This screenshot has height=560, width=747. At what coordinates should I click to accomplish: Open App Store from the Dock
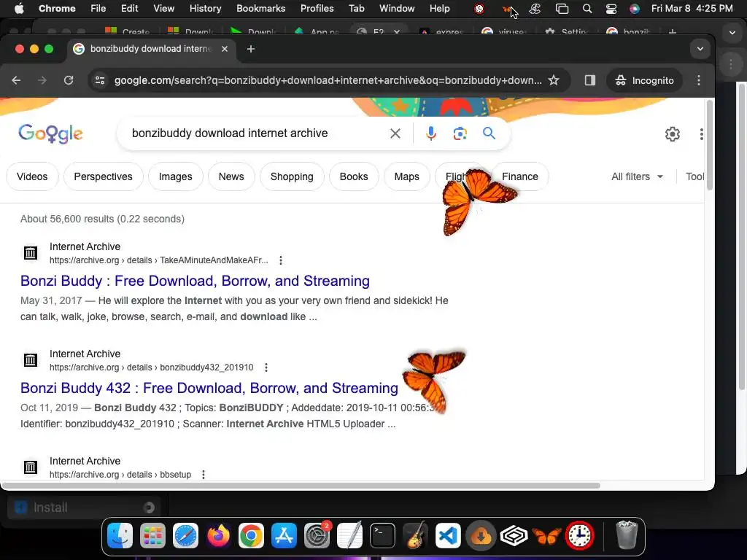[284, 536]
